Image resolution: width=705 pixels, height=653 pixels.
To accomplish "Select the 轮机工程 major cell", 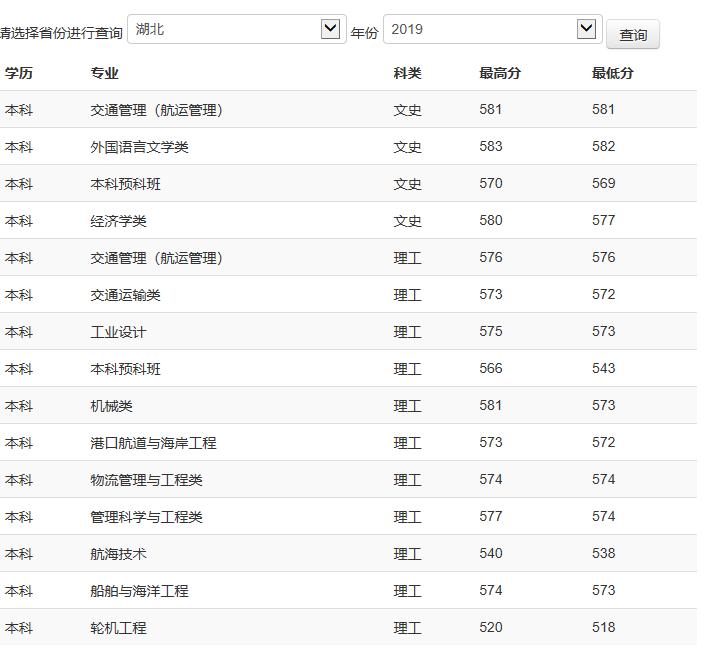I will (118, 628).
